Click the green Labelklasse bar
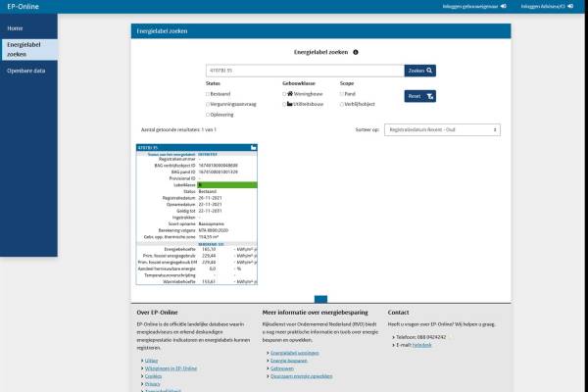 pos(227,185)
